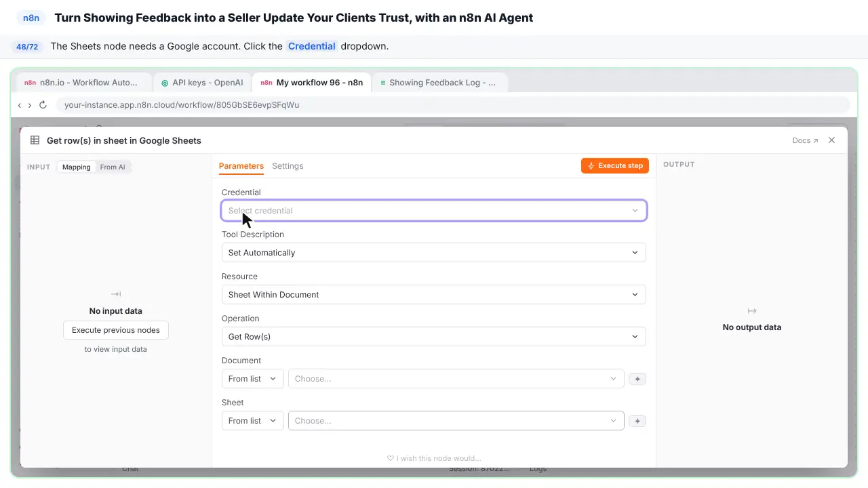Click the browser back arrow
Screen dimensions: 868x488
20,105
